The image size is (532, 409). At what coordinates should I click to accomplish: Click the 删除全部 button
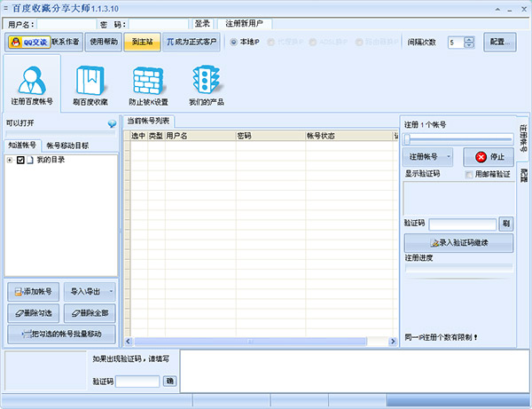click(x=90, y=313)
